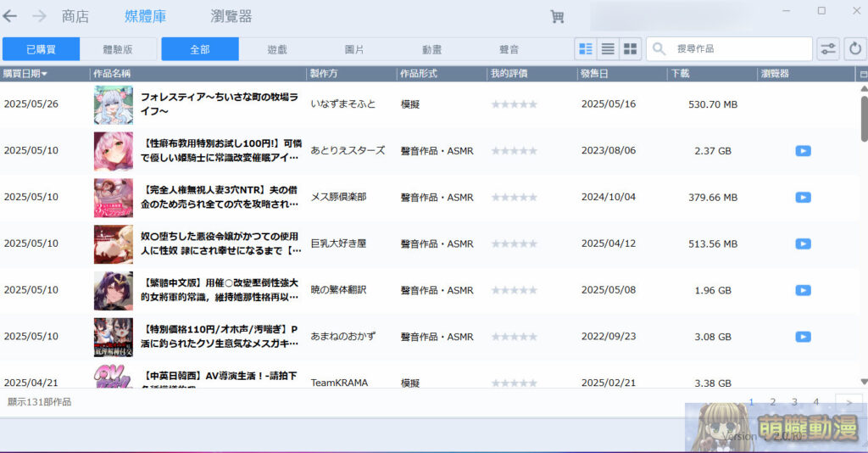Open thumbnail of the 暁の繁体翻訳 work

[x=114, y=291]
